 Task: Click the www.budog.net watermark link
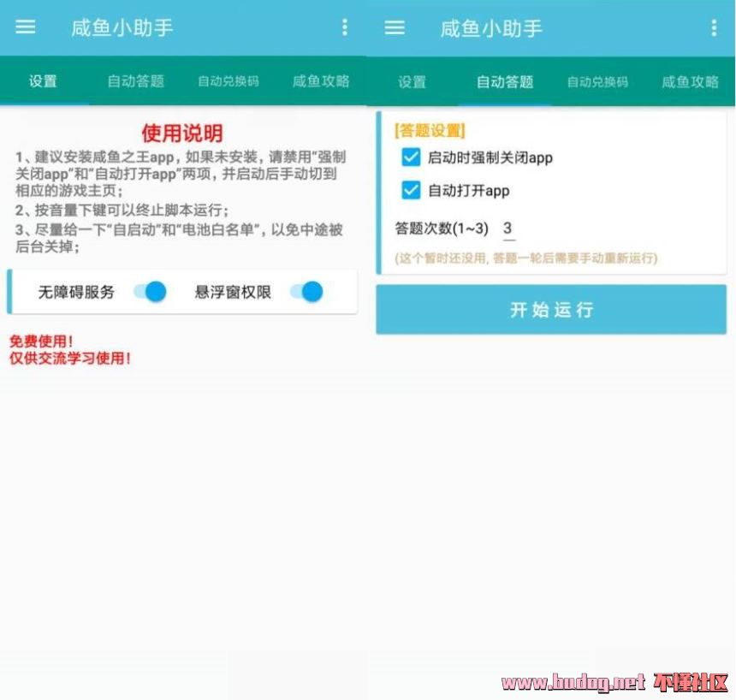[573, 682]
